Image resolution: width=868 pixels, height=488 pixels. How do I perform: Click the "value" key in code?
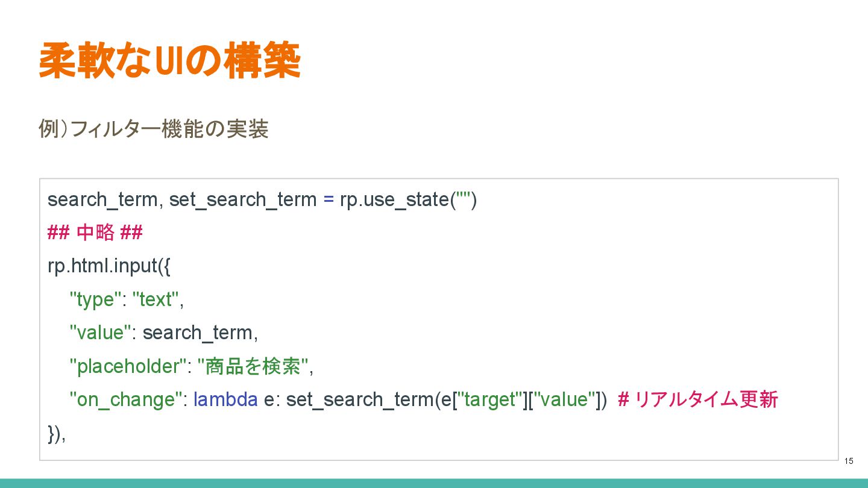coord(100,333)
